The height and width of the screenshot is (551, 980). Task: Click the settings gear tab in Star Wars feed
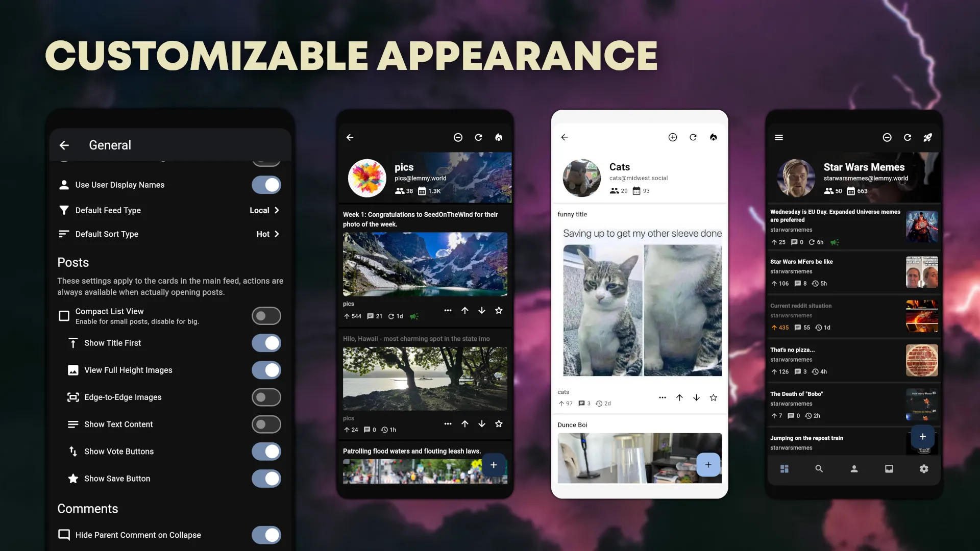(x=924, y=469)
